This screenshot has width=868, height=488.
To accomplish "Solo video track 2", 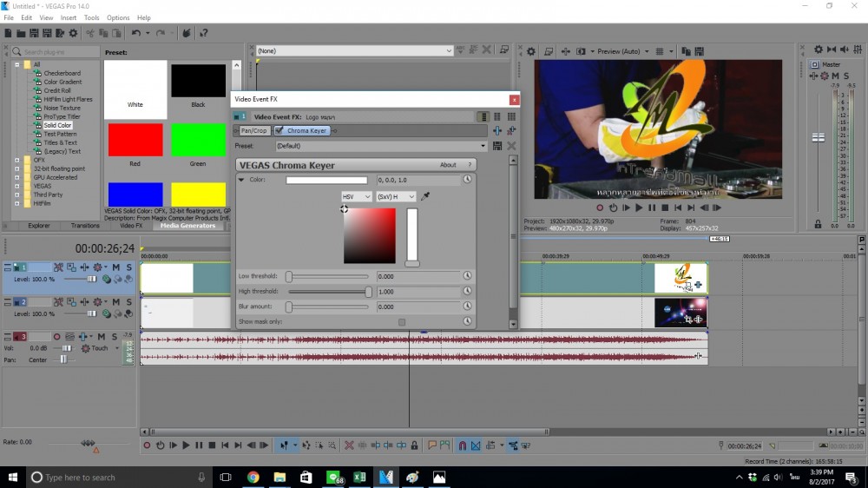I will click(129, 302).
